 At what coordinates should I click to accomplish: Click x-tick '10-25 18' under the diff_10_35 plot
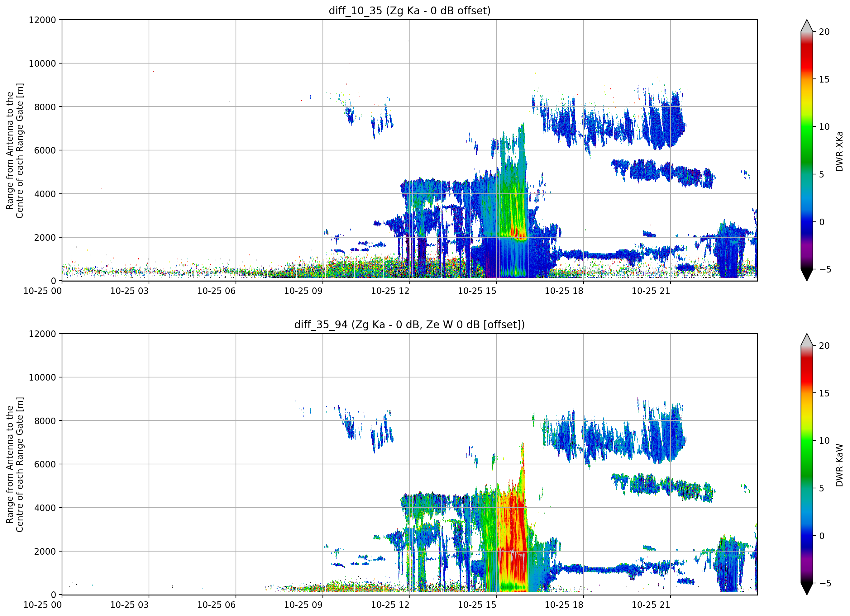click(564, 291)
